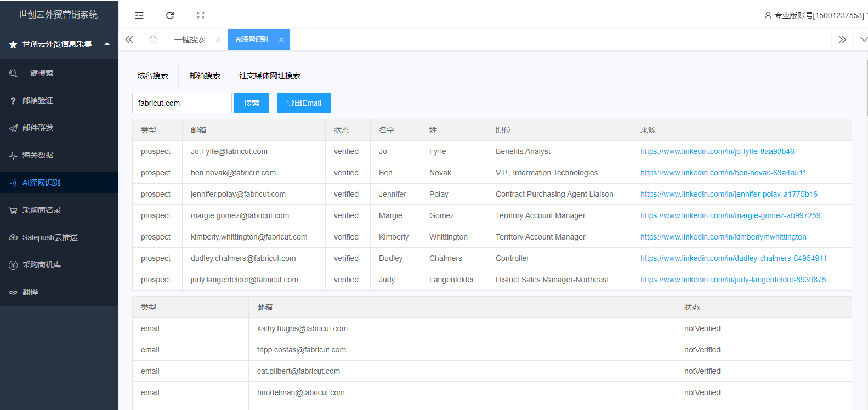Click the signal icon for AI深网识别
The height and width of the screenshot is (410, 868).
(x=13, y=183)
